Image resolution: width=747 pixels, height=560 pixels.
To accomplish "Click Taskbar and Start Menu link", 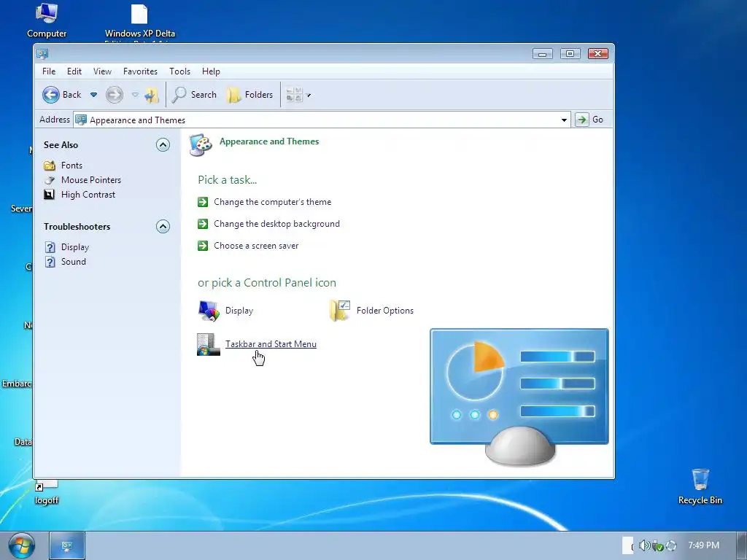I will click(271, 344).
